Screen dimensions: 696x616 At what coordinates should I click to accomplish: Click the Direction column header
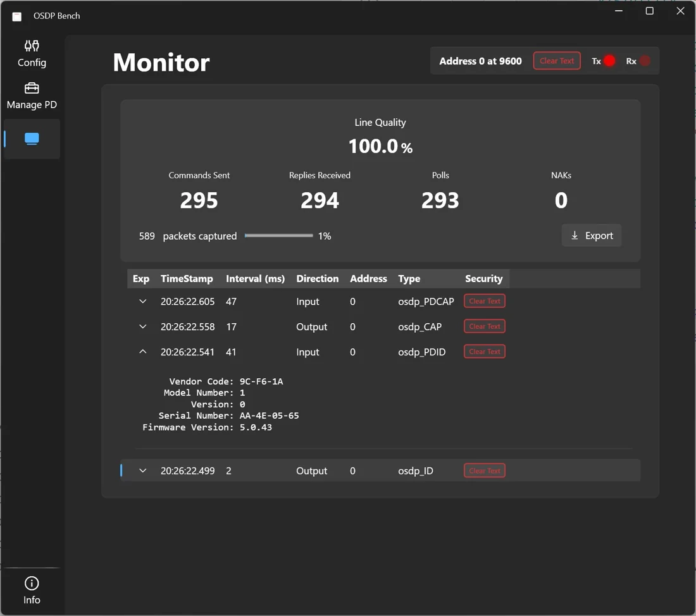tap(318, 279)
